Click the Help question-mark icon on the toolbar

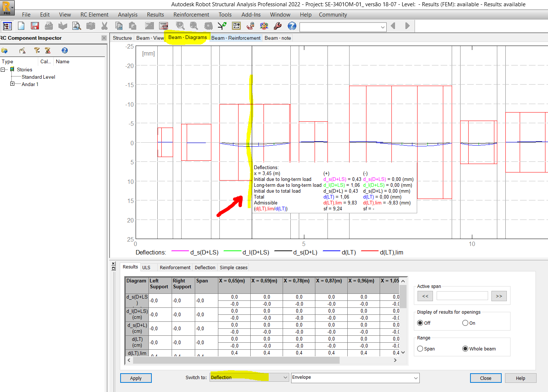point(291,26)
